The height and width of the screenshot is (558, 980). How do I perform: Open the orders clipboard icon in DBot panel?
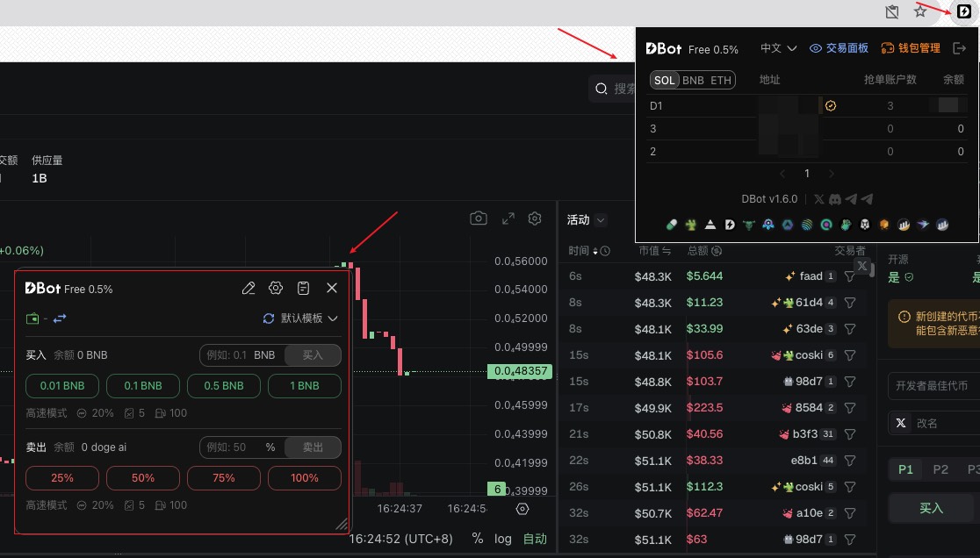[304, 288]
